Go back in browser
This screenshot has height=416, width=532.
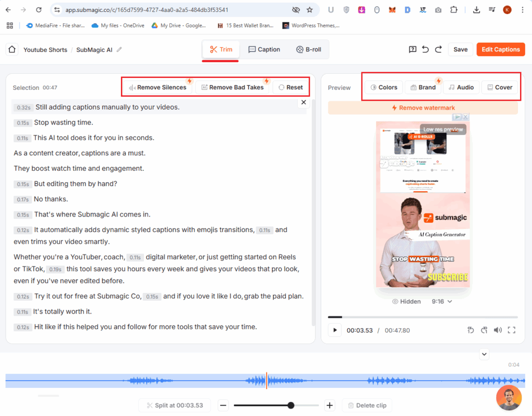8,10
